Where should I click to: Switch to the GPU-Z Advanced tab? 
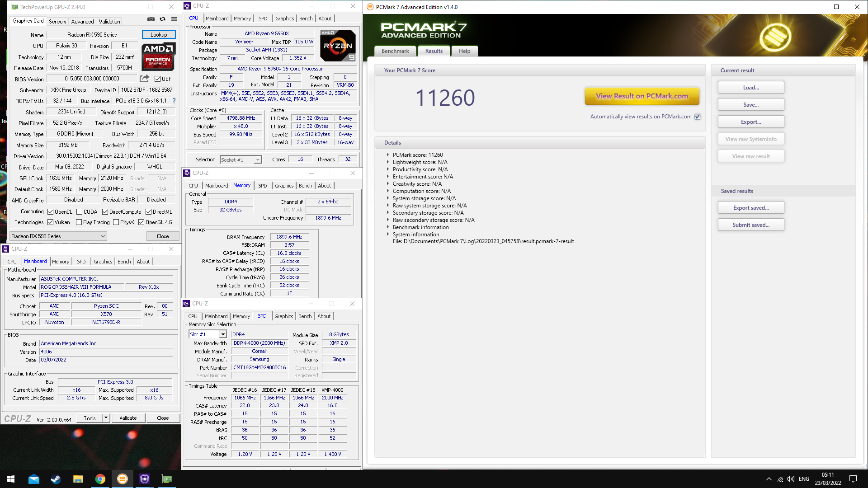(x=82, y=21)
